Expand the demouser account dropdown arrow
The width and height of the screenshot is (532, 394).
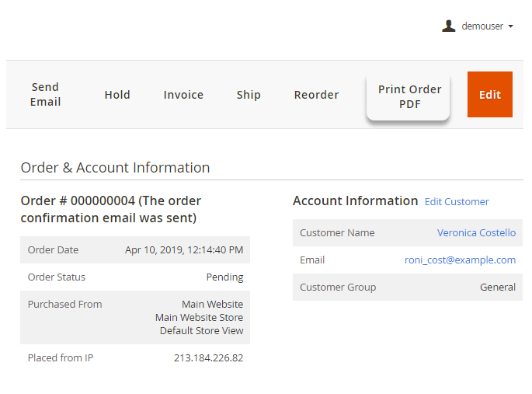tap(510, 26)
